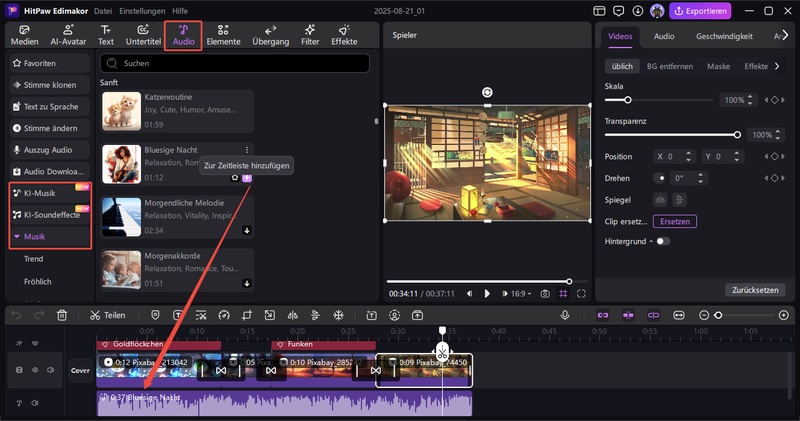Take a snapshot with the camera icon
Viewport: 800px width, 421px height.
(545, 294)
